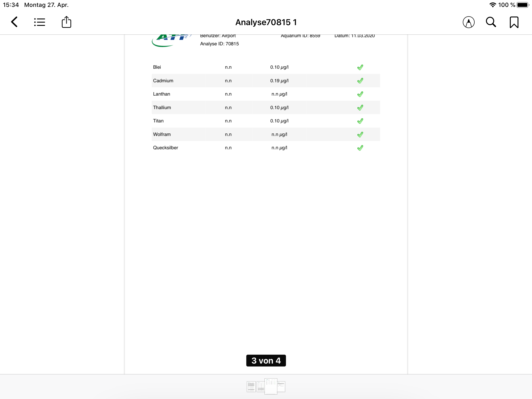Open the table of contents list
532x399 pixels.
pyautogui.click(x=40, y=22)
